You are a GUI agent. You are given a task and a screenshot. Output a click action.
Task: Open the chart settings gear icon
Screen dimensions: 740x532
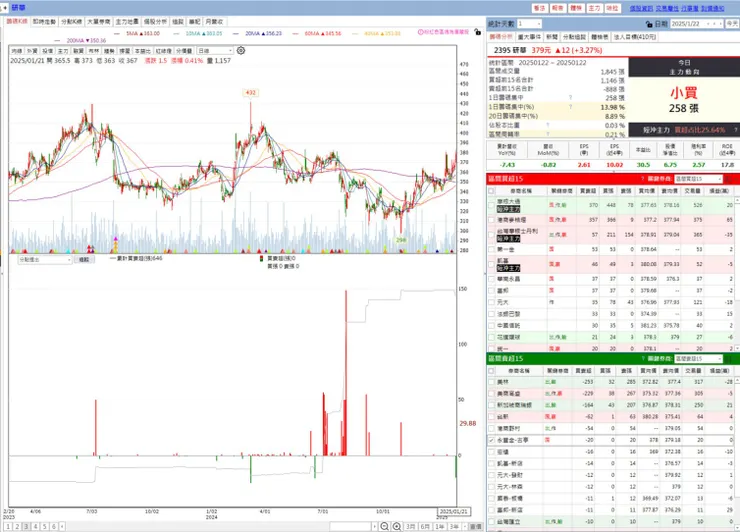pos(241,51)
